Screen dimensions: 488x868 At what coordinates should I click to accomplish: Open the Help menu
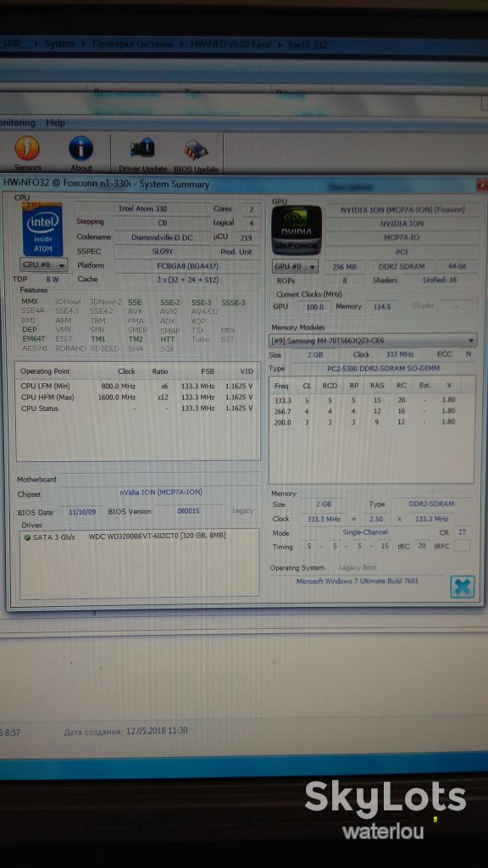[55, 122]
